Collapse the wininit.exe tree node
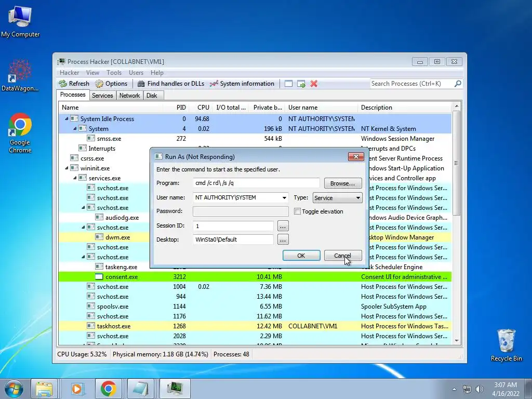Viewport: 532px width, 399px height. tap(66, 168)
